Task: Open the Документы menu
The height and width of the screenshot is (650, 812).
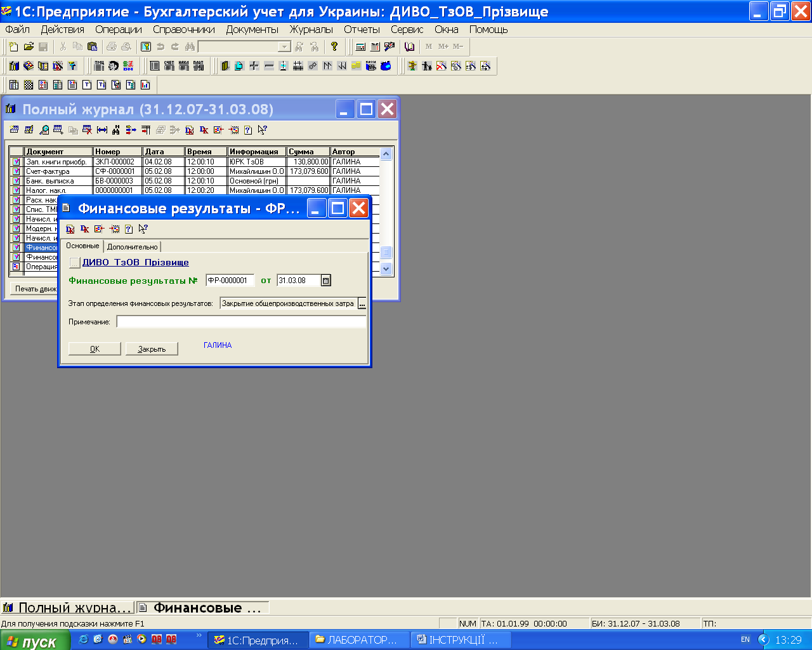Action: (x=252, y=29)
